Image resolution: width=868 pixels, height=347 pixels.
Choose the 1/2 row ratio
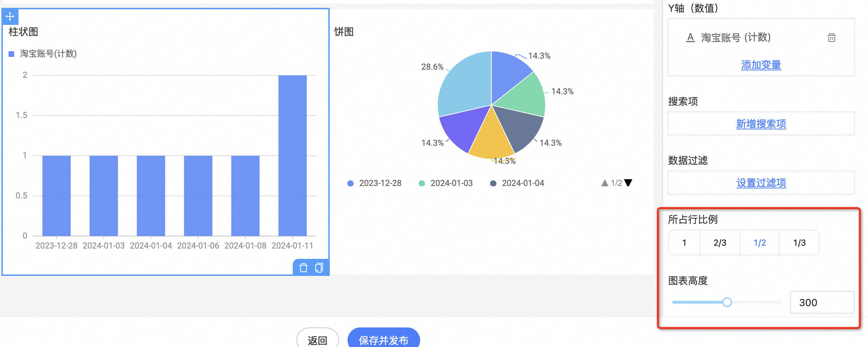759,243
